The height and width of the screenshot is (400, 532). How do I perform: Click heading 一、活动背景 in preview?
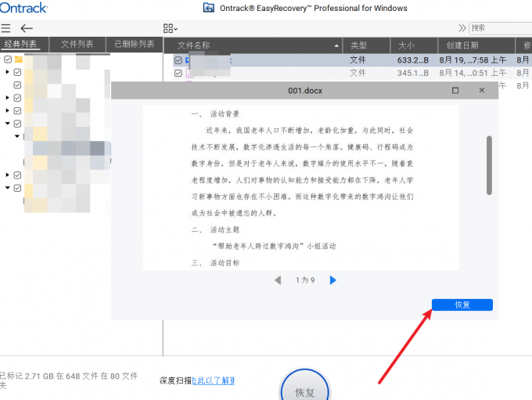(x=215, y=114)
